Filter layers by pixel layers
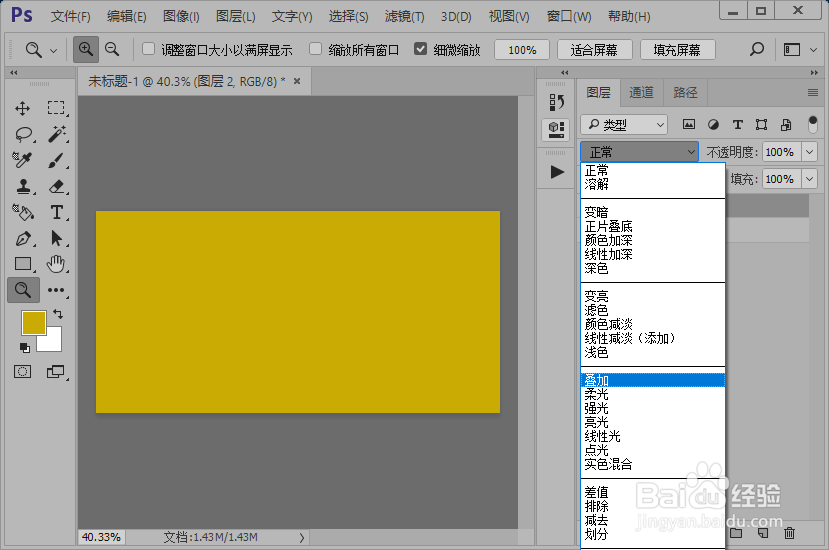 pos(688,124)
